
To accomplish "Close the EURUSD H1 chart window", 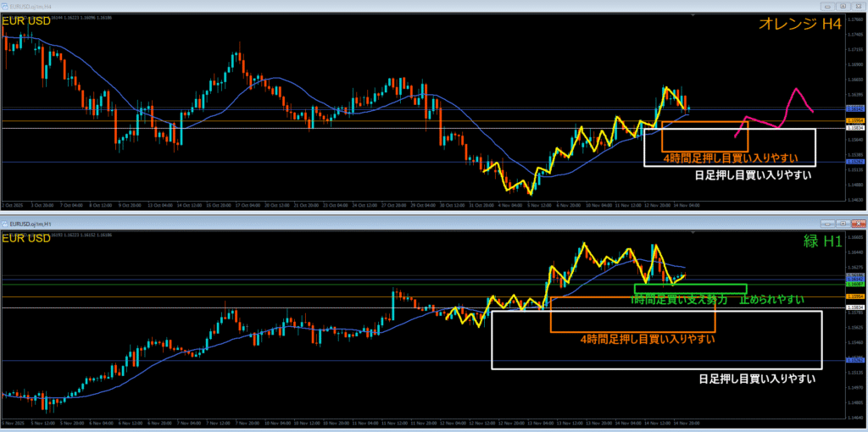I will [858, 224].
